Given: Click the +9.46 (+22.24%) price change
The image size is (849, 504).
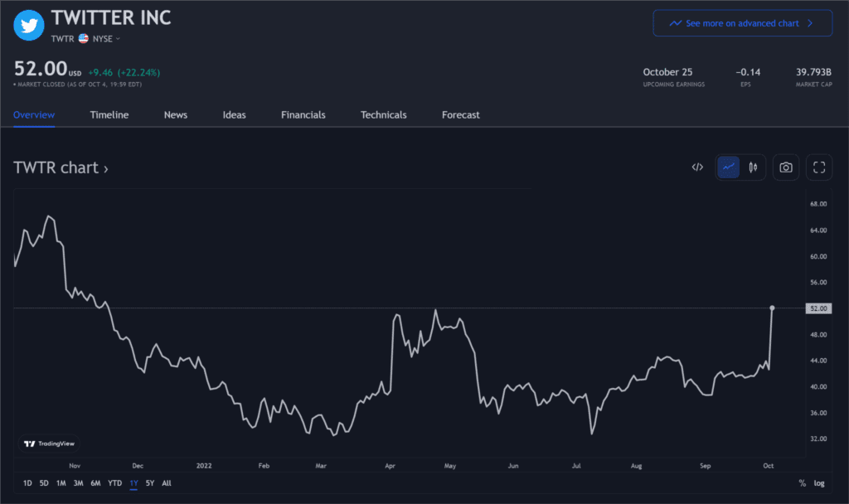Looking at the screenshot, I should click(124, 73).
